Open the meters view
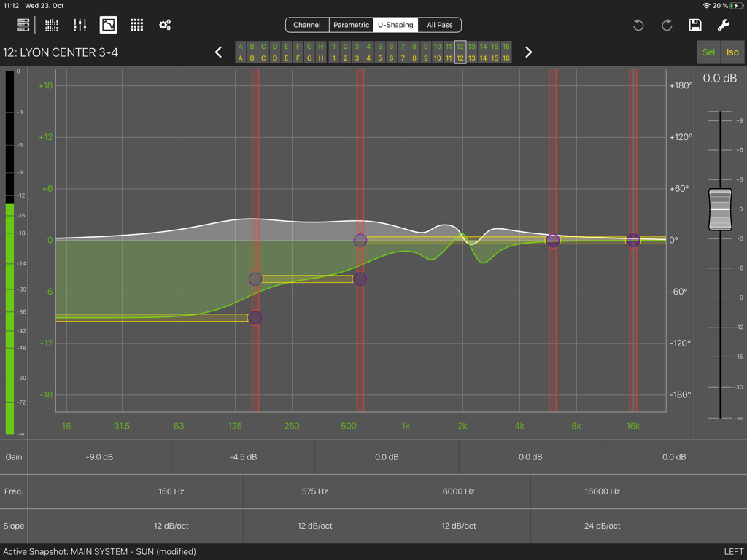This screenshot has width=747, height=560. coord(51,24)
